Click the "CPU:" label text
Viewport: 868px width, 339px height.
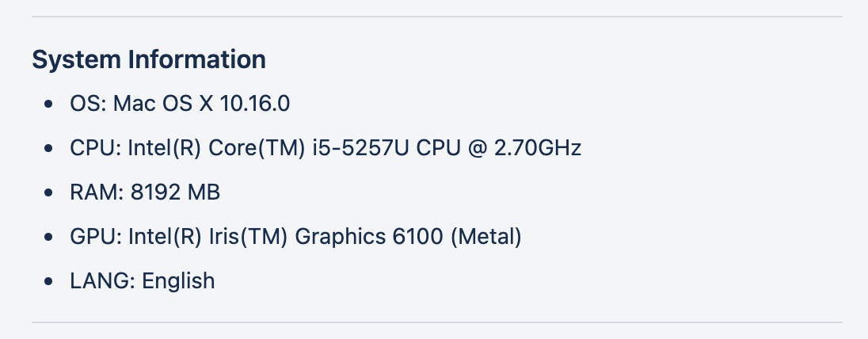click(x=96, y=148)
